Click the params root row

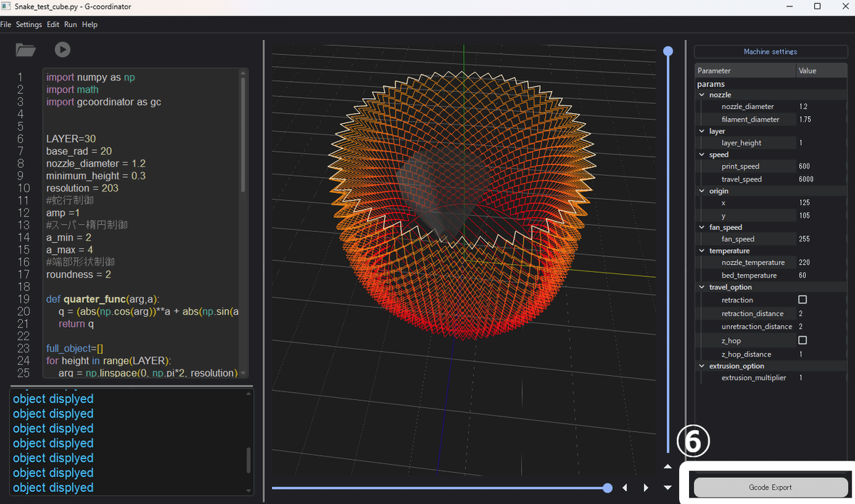point(771,84)
